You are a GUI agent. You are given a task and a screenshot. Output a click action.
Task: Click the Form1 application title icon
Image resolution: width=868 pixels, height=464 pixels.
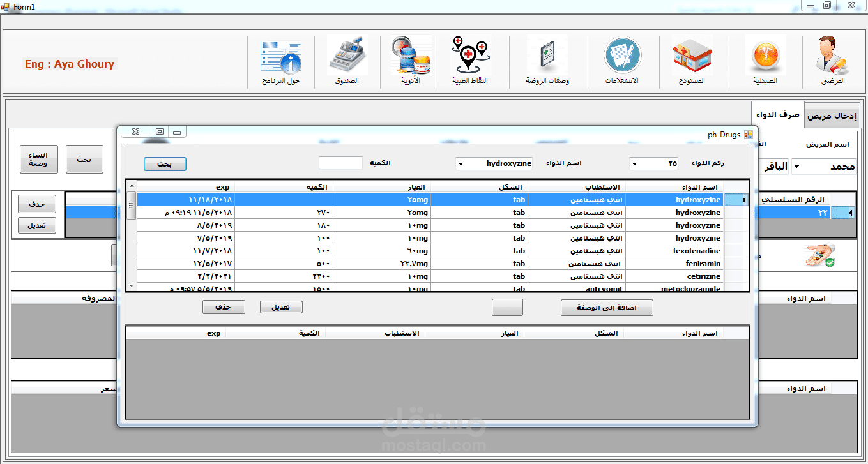(6, 6)
